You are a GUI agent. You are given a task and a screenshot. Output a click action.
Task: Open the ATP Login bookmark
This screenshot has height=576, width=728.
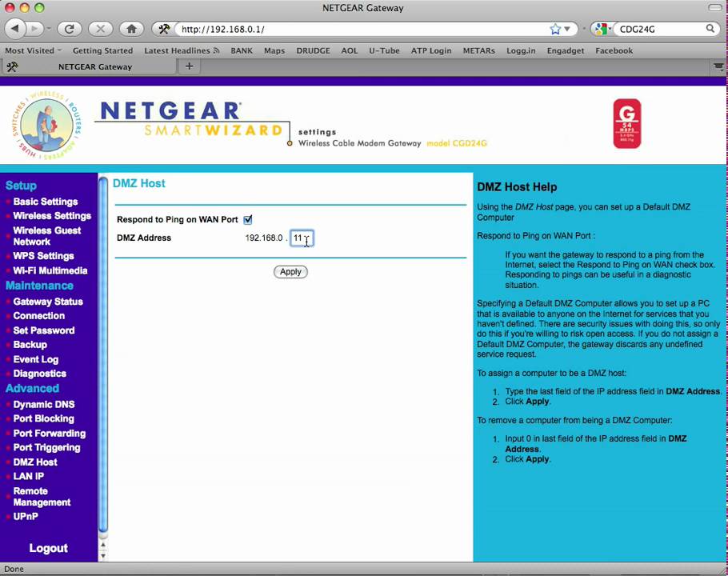[x=431, y=50]
